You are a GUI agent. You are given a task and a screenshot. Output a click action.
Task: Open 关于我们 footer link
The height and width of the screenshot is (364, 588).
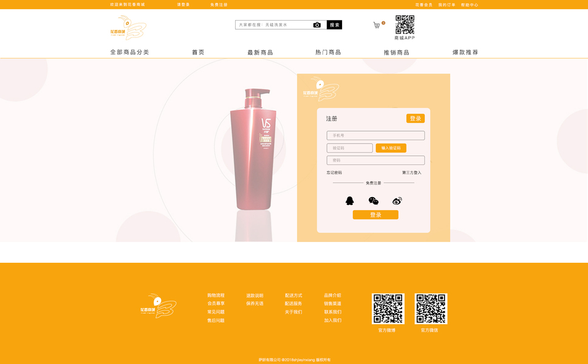click(x=293, y=312)
